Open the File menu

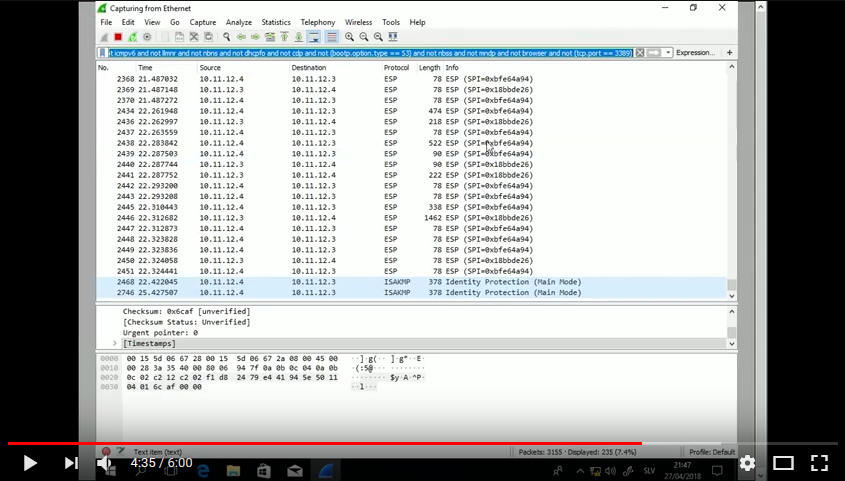click(106, 22)
